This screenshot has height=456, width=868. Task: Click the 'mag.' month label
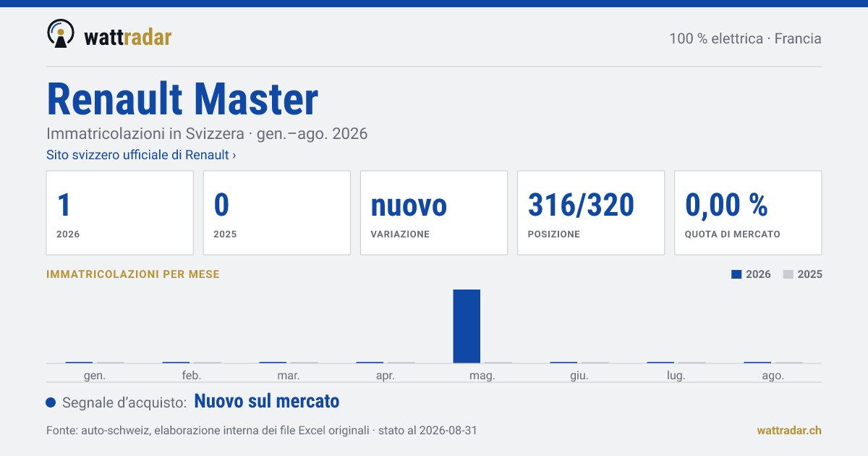click(x=482, y=376)
